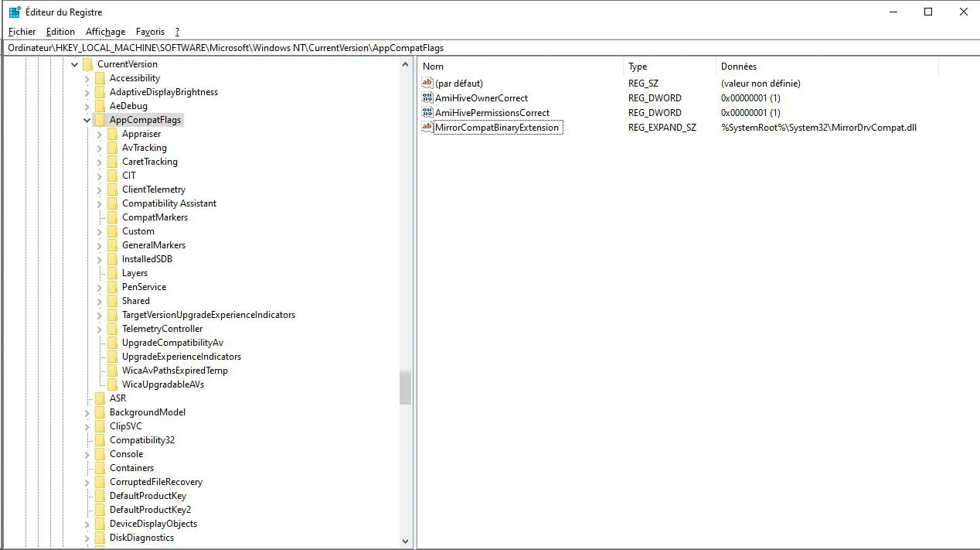
Task: Expand the BackgroundModel key
Action: click(87, 412)
